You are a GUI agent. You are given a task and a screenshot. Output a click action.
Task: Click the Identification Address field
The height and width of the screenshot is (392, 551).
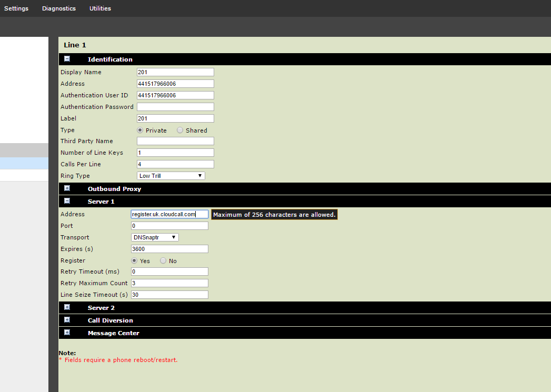click(x=175, y=84)
